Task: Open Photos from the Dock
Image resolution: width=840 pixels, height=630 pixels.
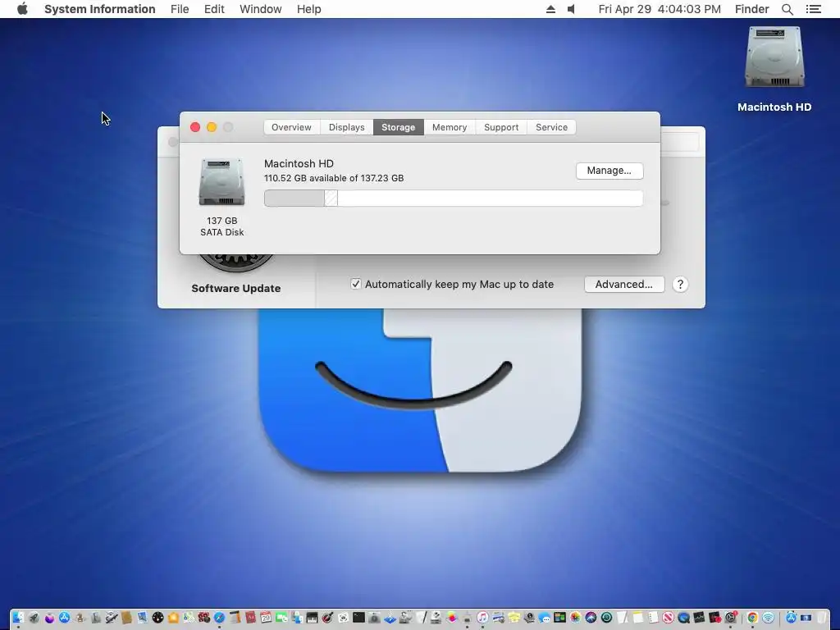Action: click(x=575, y=618)
